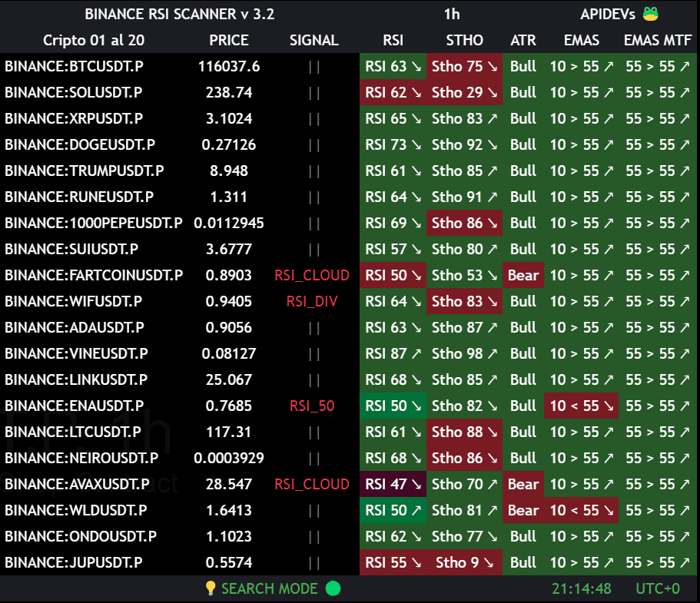Screen dimensions: 700x603
Task: Click RSI_CLOUD signal on FARTCOINUSDT row
Action: 312,275
